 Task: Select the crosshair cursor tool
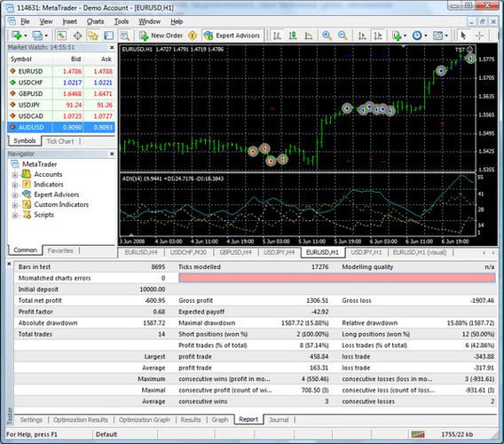(479, 36)
